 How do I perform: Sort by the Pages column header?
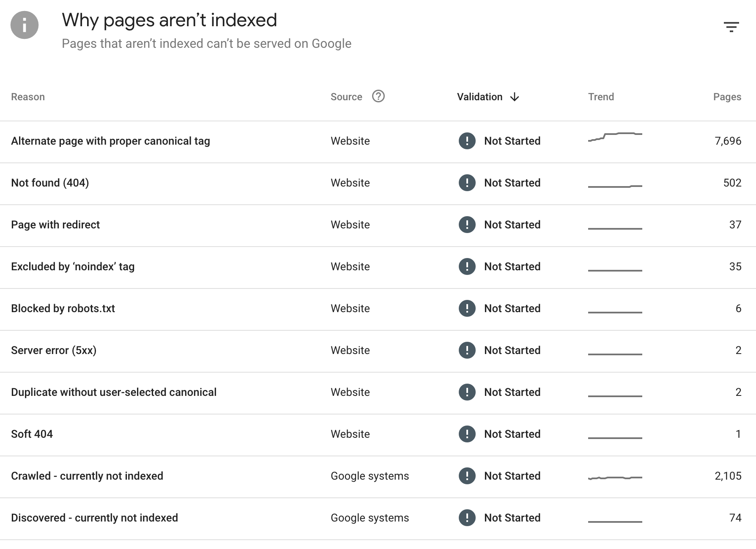click(727, 97)
